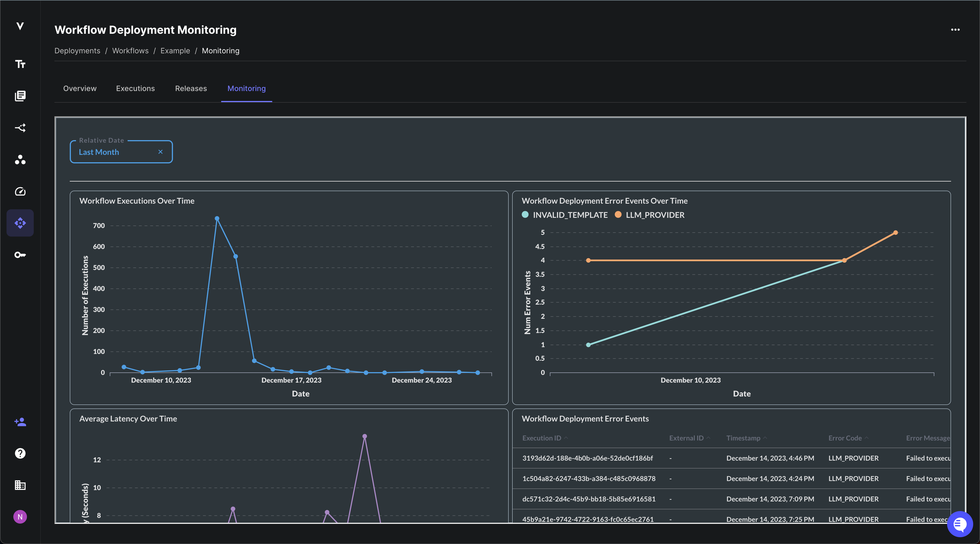Open the API keys icon in sidebar
The width and height of the screenshot is (980, 544).
pos(20,255)
